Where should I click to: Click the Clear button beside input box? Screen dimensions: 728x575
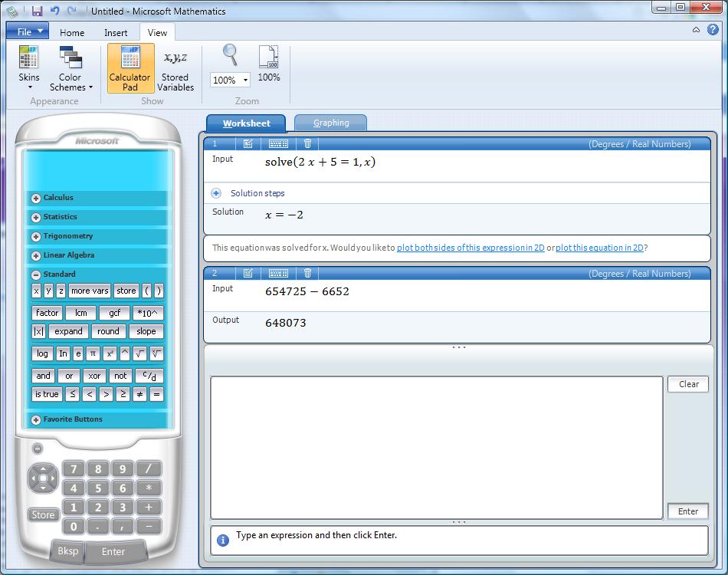pos(688,384)
